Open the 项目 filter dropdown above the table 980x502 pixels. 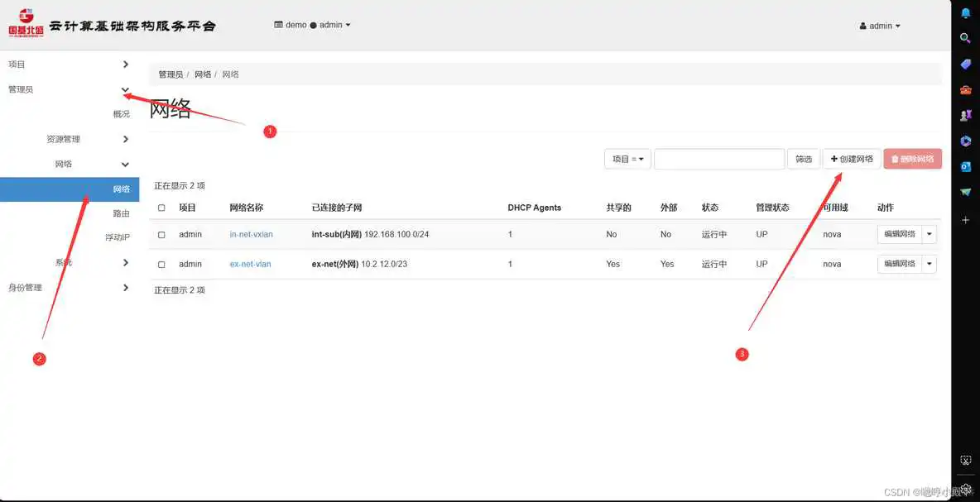pos(627,158)
